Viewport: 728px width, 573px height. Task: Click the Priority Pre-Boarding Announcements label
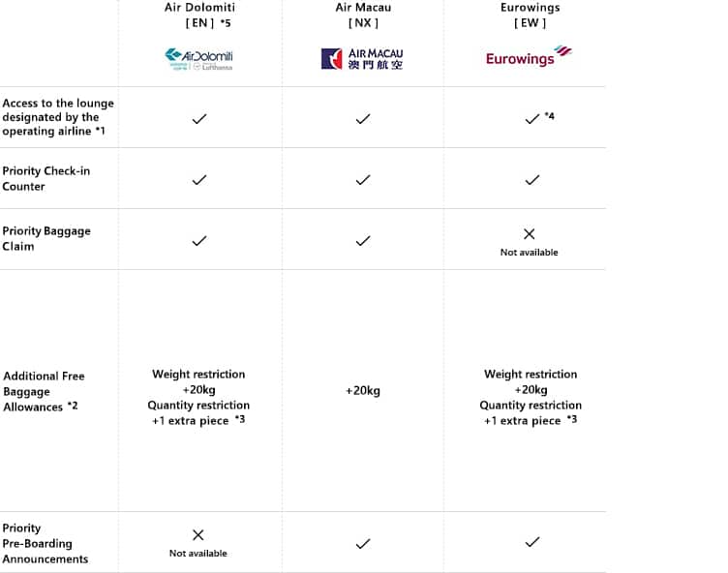[45, 543]
